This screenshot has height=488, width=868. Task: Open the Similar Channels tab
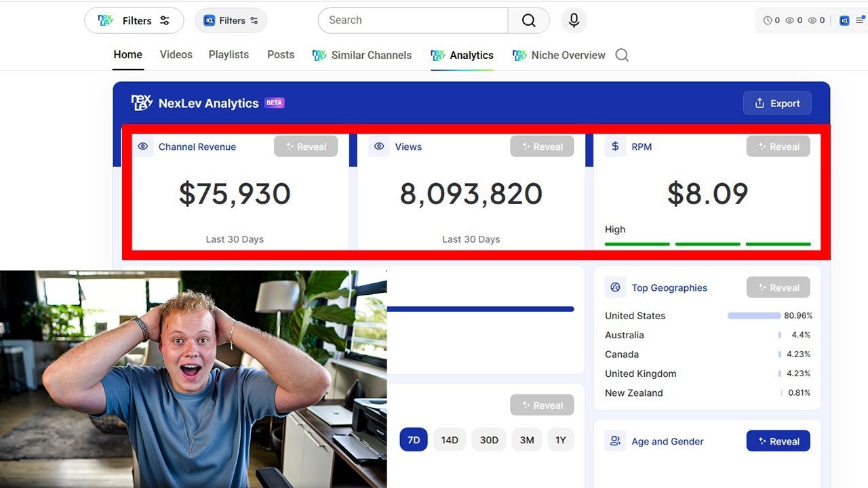coord(362,56)
